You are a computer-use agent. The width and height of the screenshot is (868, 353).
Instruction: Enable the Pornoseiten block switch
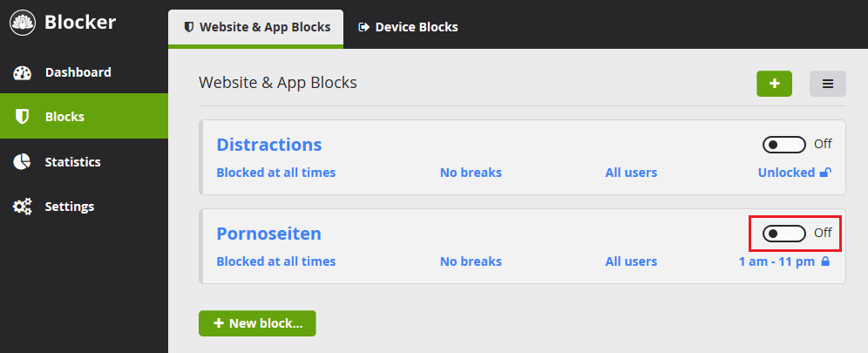[x=783, y=233]
